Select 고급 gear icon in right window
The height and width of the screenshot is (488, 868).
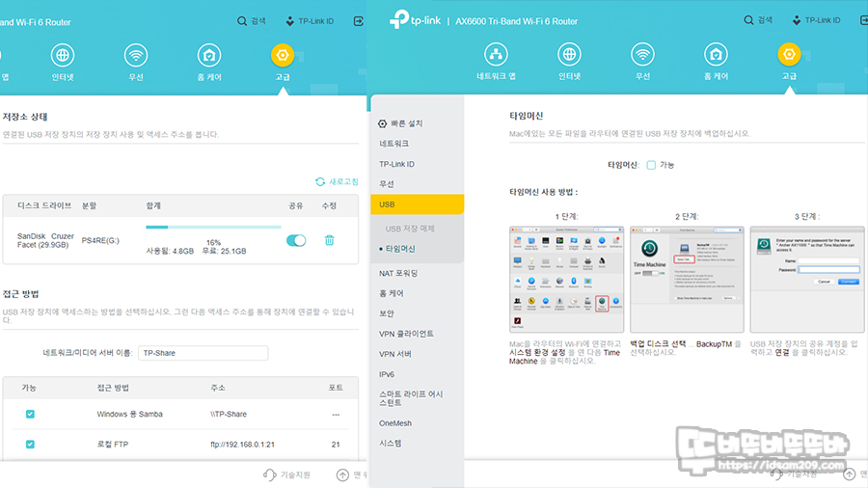pyautogui.click(x=789, y=54)
